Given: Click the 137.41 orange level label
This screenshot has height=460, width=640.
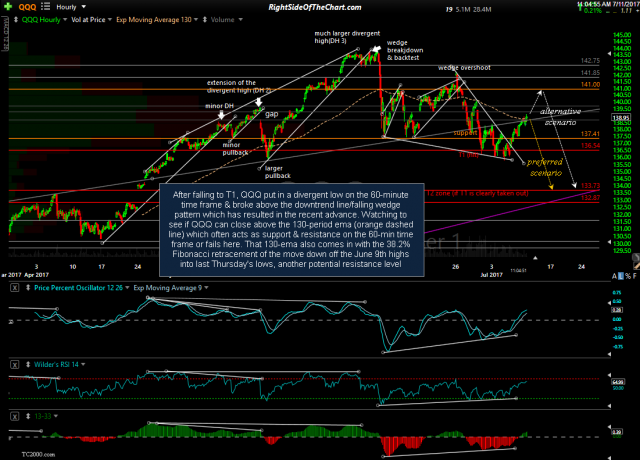Looking at the screenshot, I should 590,134.
